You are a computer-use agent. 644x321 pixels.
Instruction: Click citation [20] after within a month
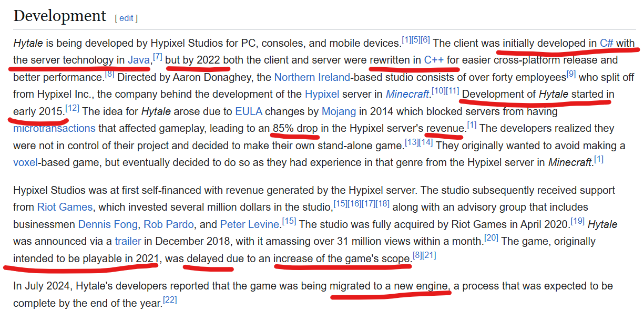(491, 237)
